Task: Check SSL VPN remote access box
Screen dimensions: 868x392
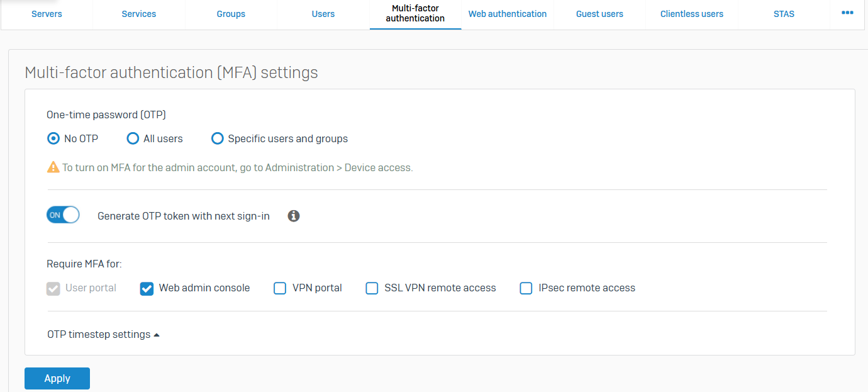Action: [372, 288]
